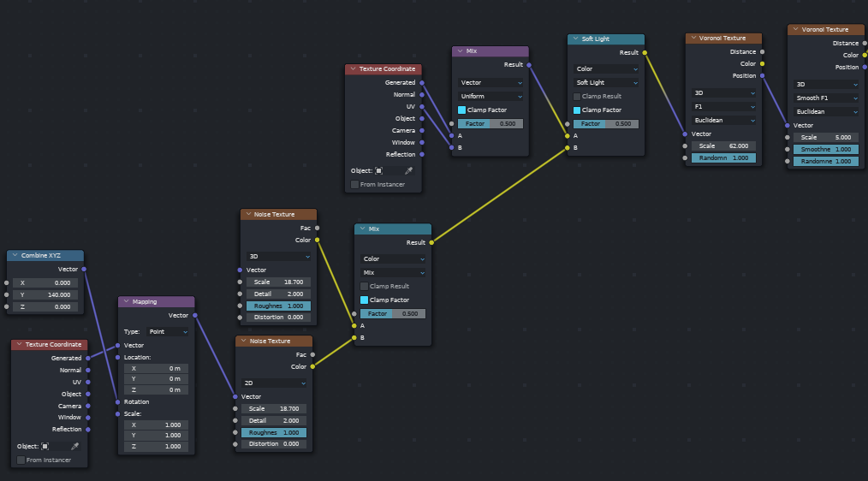
Task: Collapse the Mapping node
Action: 126,301
